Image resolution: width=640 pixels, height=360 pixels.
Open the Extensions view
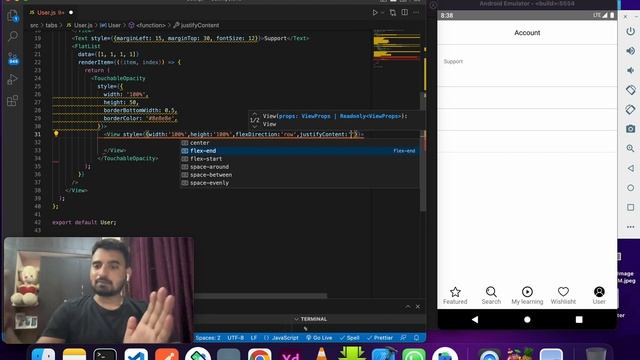(x=13, y=100)
